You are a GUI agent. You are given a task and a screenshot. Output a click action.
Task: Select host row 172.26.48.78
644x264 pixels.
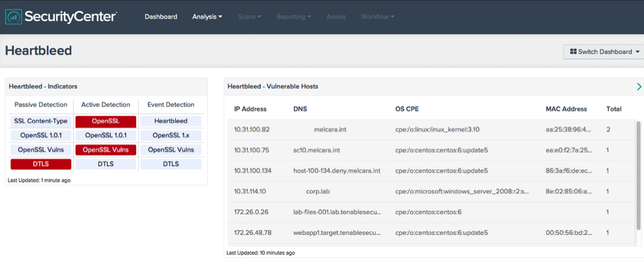click(x=431, y=232)
